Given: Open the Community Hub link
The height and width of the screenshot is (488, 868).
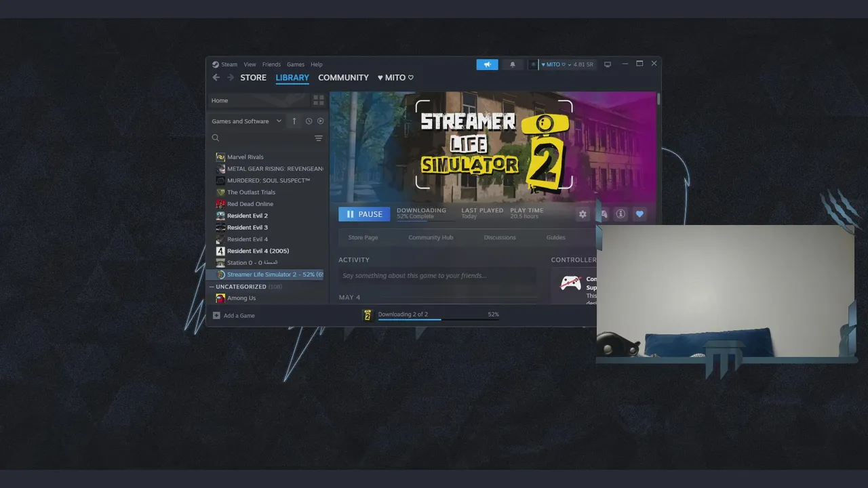Looking at the screenshot, I should pyautogui.click(x=431, y=237).
